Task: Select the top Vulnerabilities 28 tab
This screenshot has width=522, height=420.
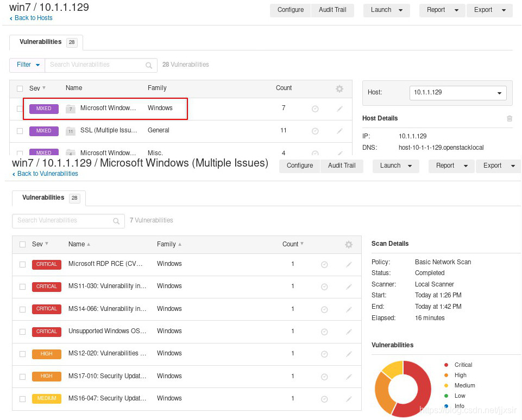Action: [46, 42]
